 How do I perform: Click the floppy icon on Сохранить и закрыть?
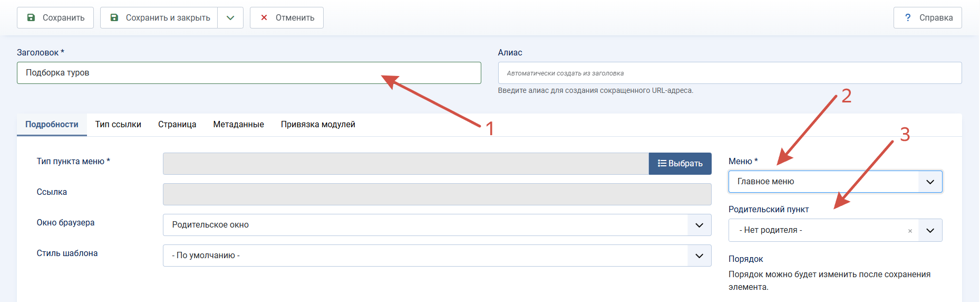[x=114, y=17]
